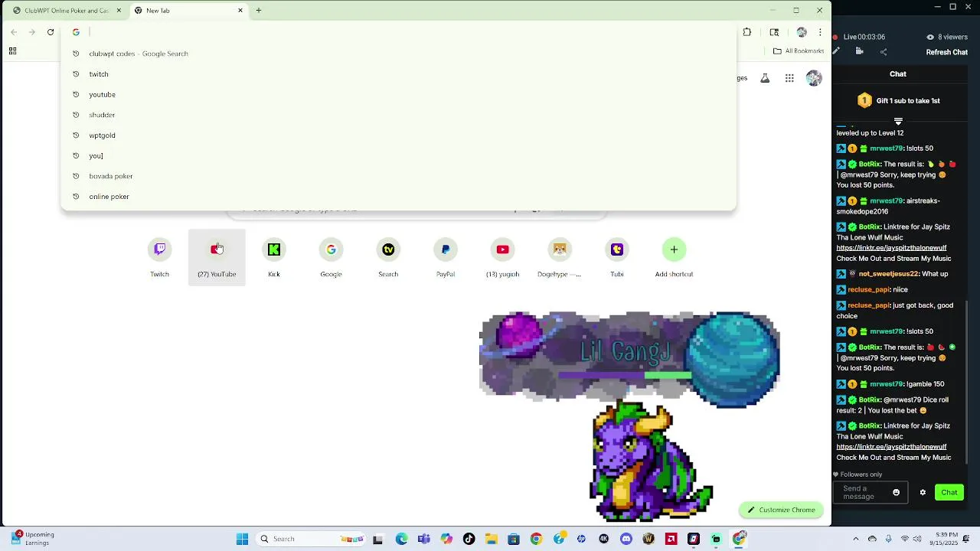
Task: Click 'Gift 1 sub to take 1st' banner
Action: click(898, 100)
